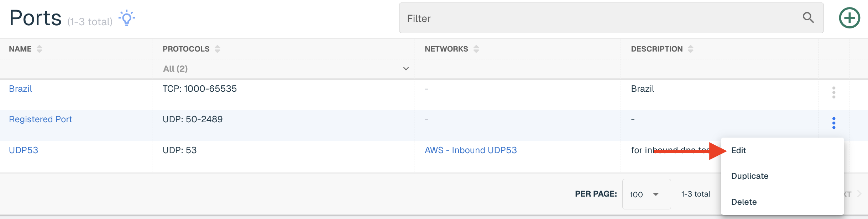This screenshot has width=868, height=219.
Task: Click the next page chevron arrow
Action: tap(859, 194)
